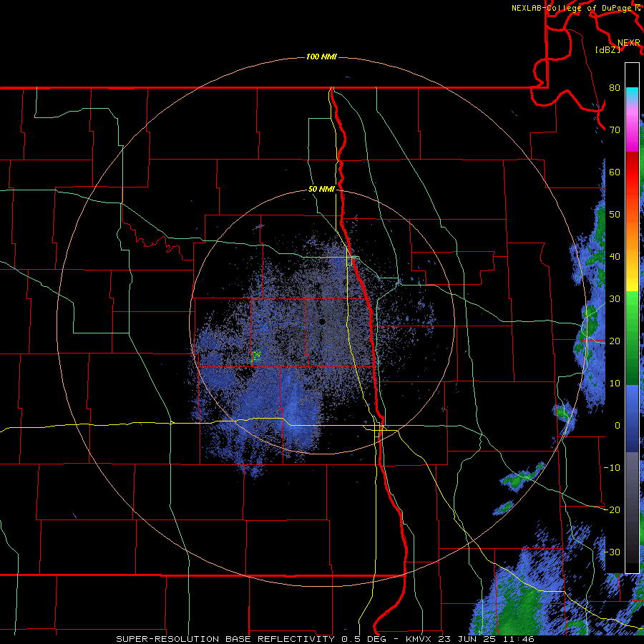Viewport: 644px width, 644px height.
Task: Click the small green echo inside the 50 NMI ring
Action: pos(256,356)
